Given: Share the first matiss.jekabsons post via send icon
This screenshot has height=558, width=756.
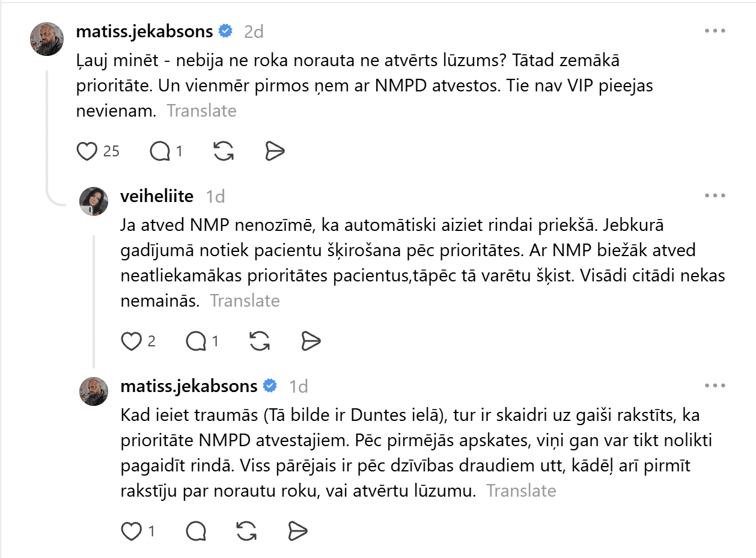Looking at the screenshot, I should coord(275,152).
